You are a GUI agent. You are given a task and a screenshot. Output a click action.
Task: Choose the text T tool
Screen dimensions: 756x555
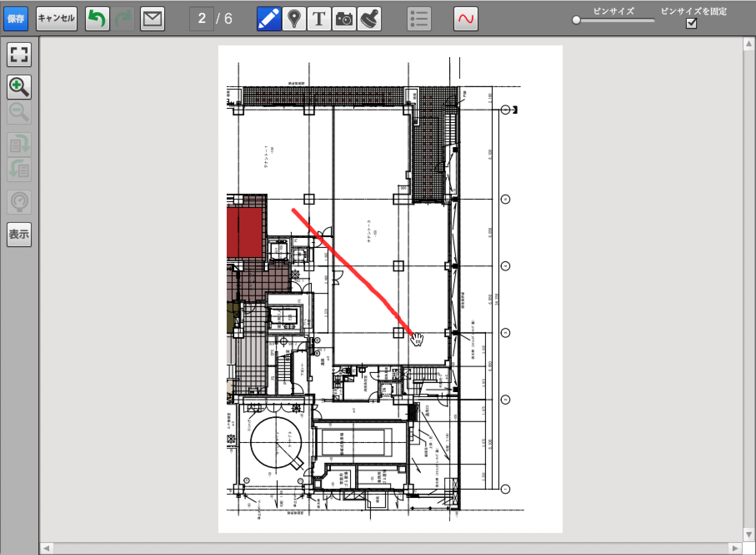coord(319,19)
